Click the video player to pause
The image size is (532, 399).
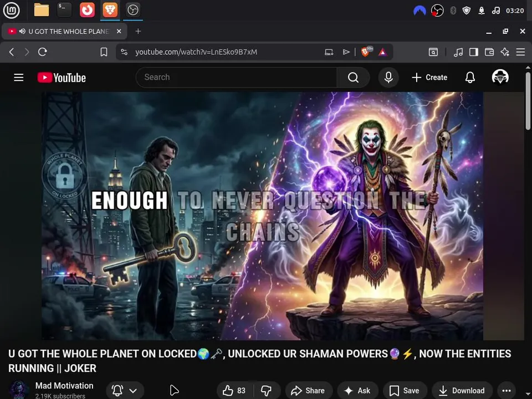[x=262, y=216]
